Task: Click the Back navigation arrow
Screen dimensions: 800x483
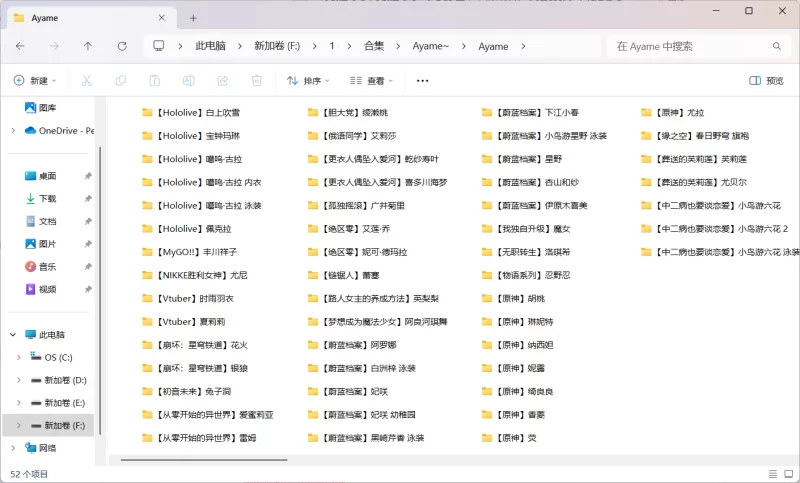Action: [20, 46]
